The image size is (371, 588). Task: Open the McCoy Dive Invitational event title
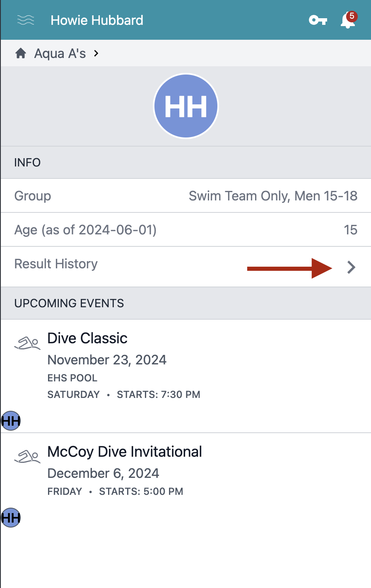coord(125,452)
